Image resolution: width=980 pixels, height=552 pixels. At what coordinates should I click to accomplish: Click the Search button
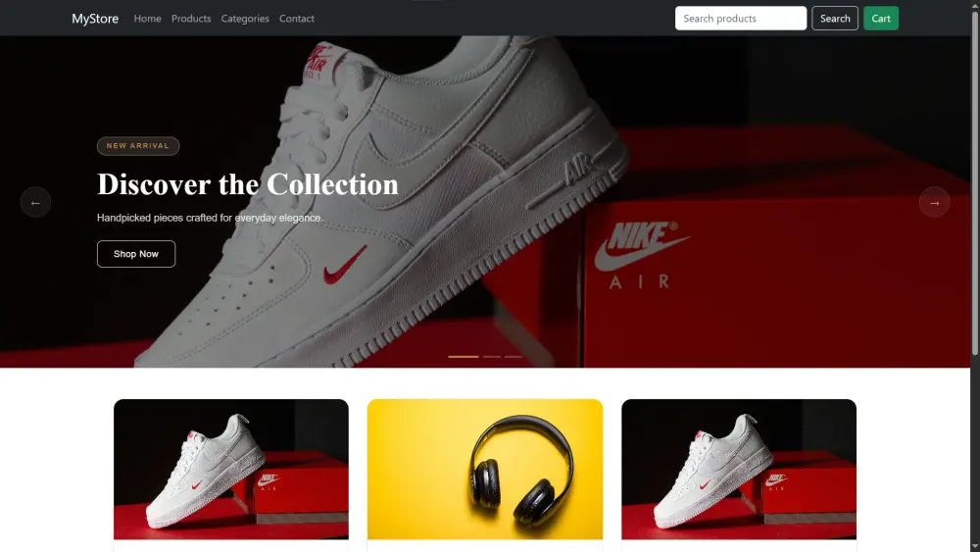point(835,18)
